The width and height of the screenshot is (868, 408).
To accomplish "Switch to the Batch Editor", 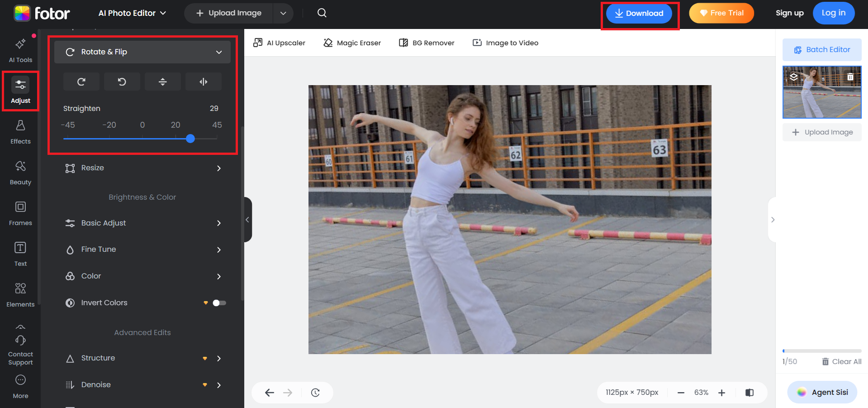I will [x=822, y=49].
